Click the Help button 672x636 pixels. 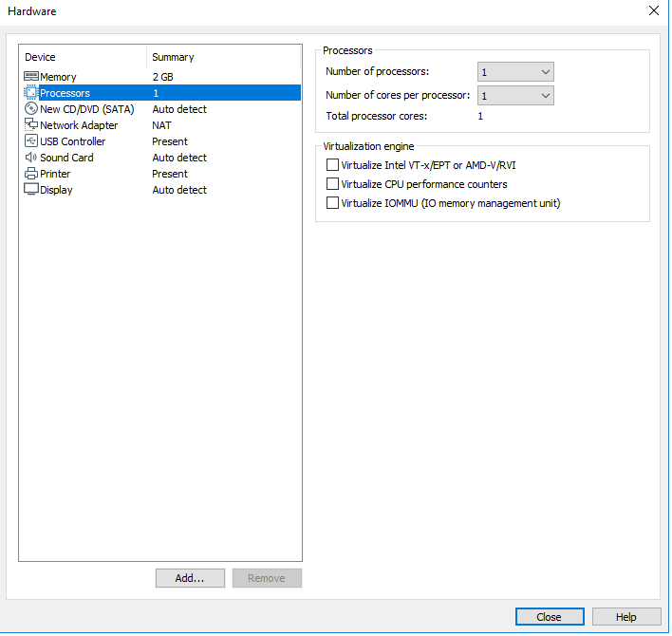(x=627, y=617)
